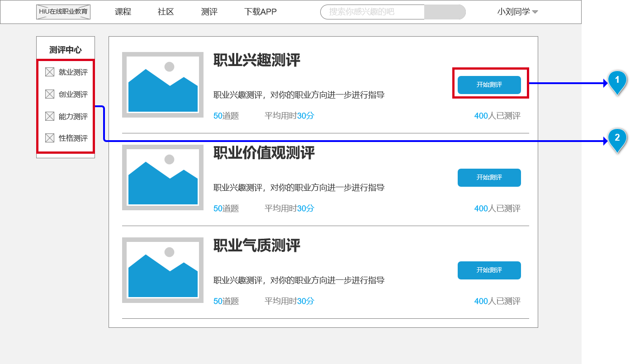
Task: Open the 课程 menu item
Action: [x=123, y=12]
